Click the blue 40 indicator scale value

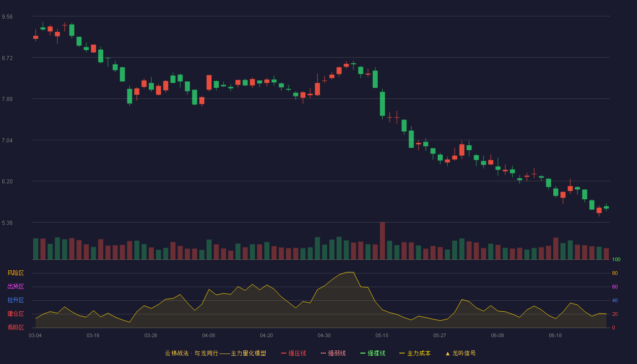click(615, 300)
